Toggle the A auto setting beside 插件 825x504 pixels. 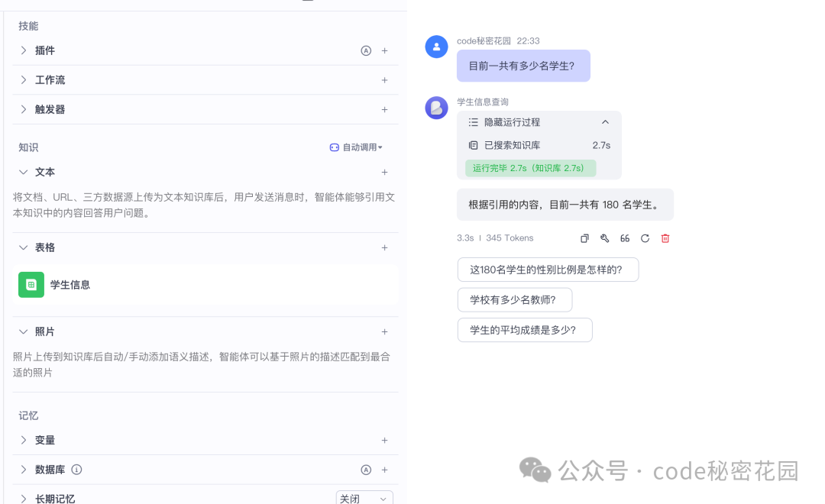[x=366, y=50]
